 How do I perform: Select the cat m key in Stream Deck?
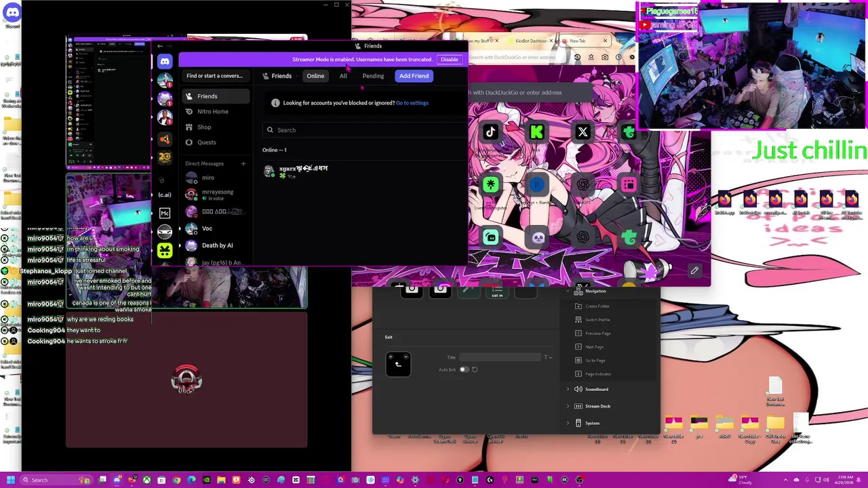click(x=497, y=291)
